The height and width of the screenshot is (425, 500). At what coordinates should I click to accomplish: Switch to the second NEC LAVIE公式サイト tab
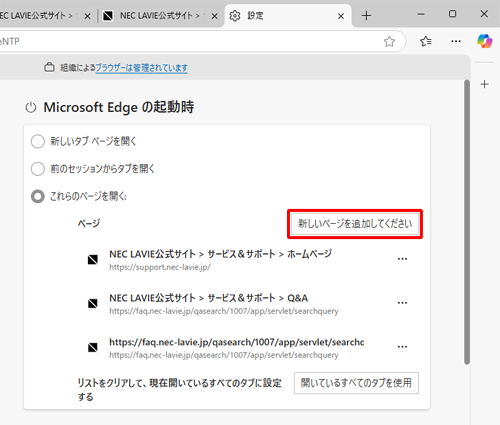tap(160, 16)
